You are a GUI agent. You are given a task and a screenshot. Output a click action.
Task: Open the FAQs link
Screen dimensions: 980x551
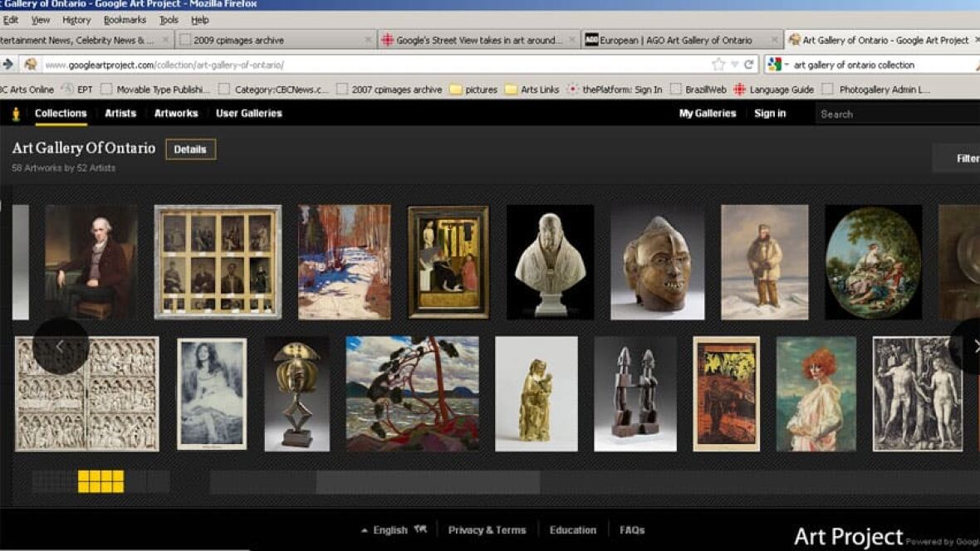click(632, 530)
